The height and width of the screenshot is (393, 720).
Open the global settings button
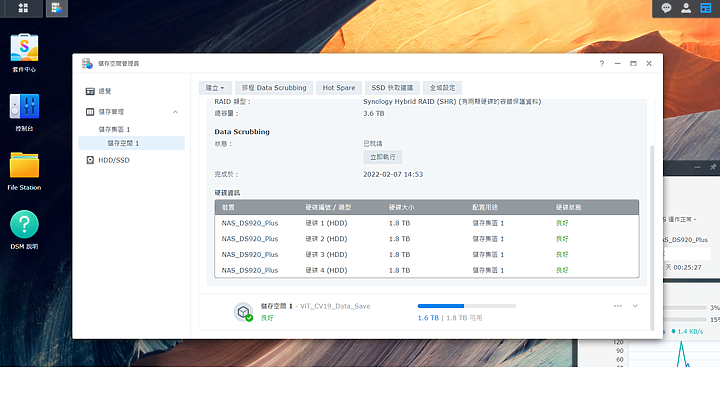[443, 88]
